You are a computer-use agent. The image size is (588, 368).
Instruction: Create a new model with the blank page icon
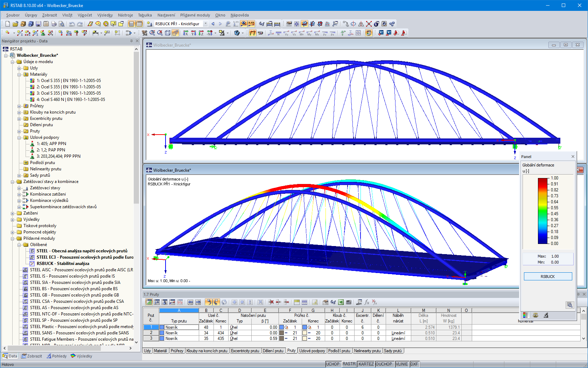[7, 24]
